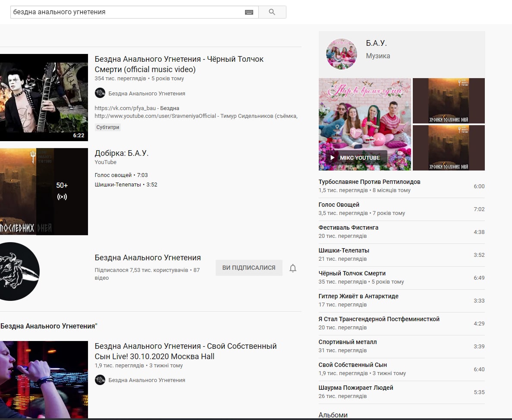This screenshot has height=420, width=512.
Task: Open channel avatar beside Live 30.10.2020 video
Action: 100,380
